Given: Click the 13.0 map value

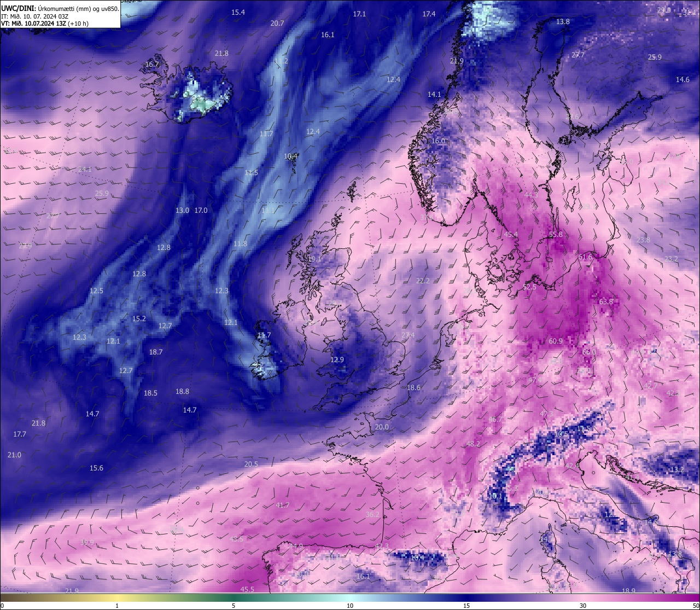Looking at the screenshot, I should tap(182, 210).
